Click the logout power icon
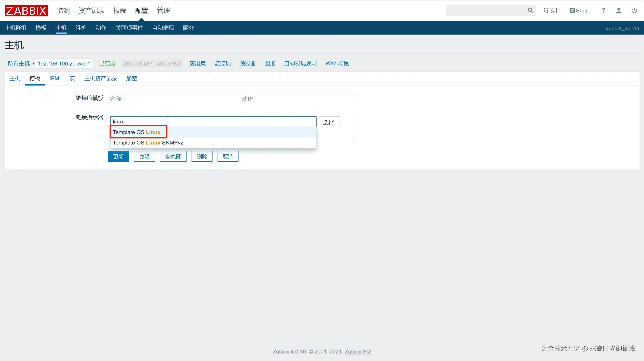This screenshot has height=361, width=644. pyautogui.click(x=634, y=11)
